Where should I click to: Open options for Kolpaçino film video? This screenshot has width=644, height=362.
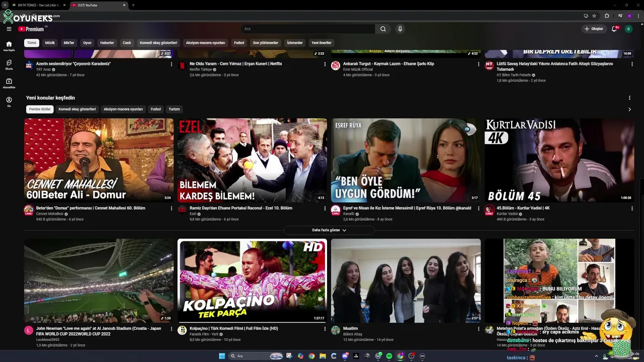325,329
